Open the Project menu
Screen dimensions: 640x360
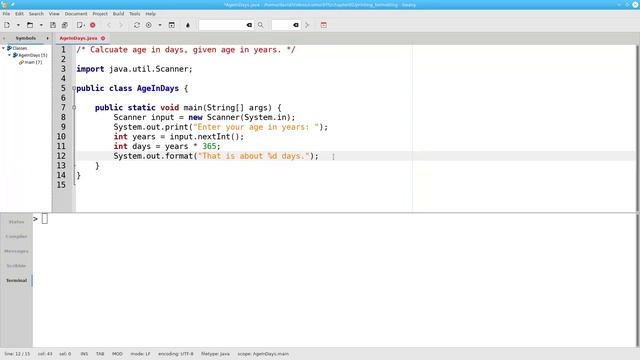(x=100, y=14)
